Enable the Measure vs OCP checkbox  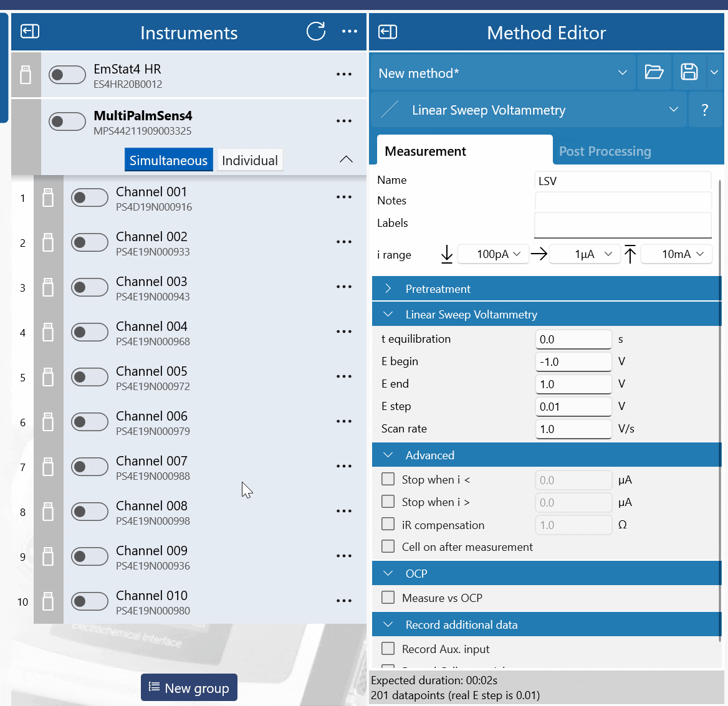pyautogui.click(x=388, y=597)
